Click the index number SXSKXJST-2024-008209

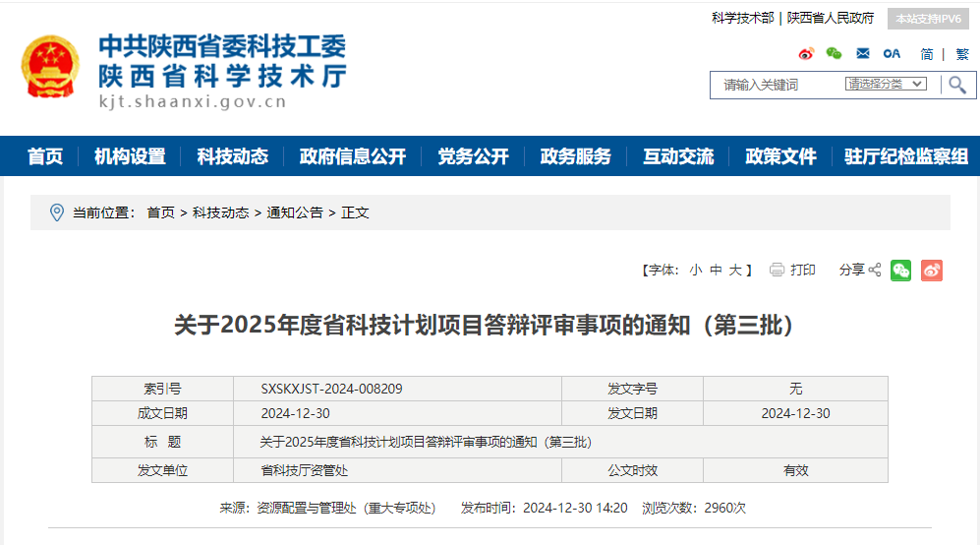tap(331, 389)
